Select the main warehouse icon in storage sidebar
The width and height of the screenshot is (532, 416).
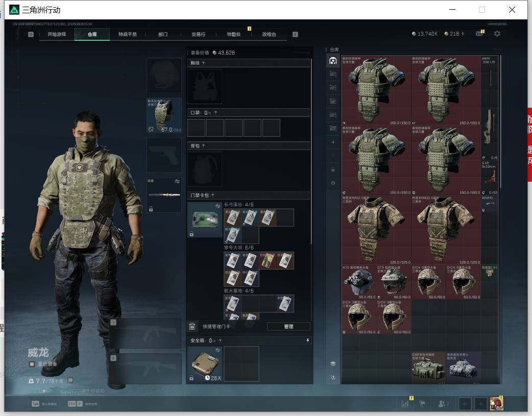(x=333, y=61)
